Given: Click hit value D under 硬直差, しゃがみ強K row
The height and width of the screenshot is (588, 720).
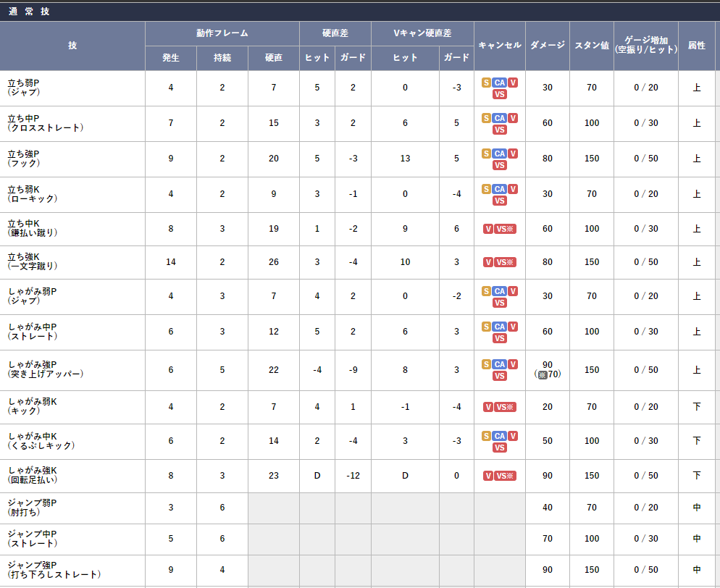Looking at the screenshot, I should (x=317, y=476).
